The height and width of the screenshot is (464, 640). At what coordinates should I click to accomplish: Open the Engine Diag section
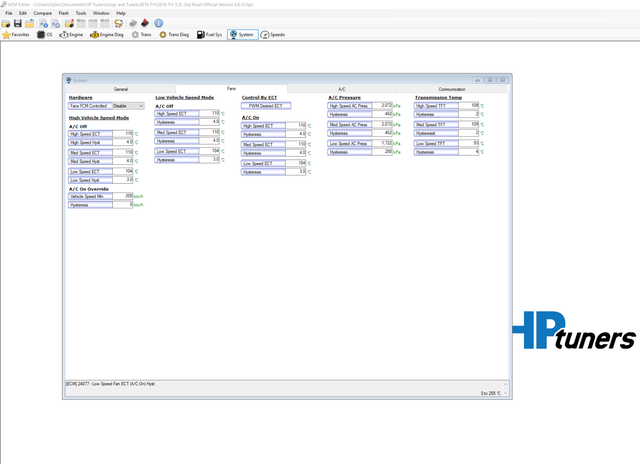click(107, 35)
